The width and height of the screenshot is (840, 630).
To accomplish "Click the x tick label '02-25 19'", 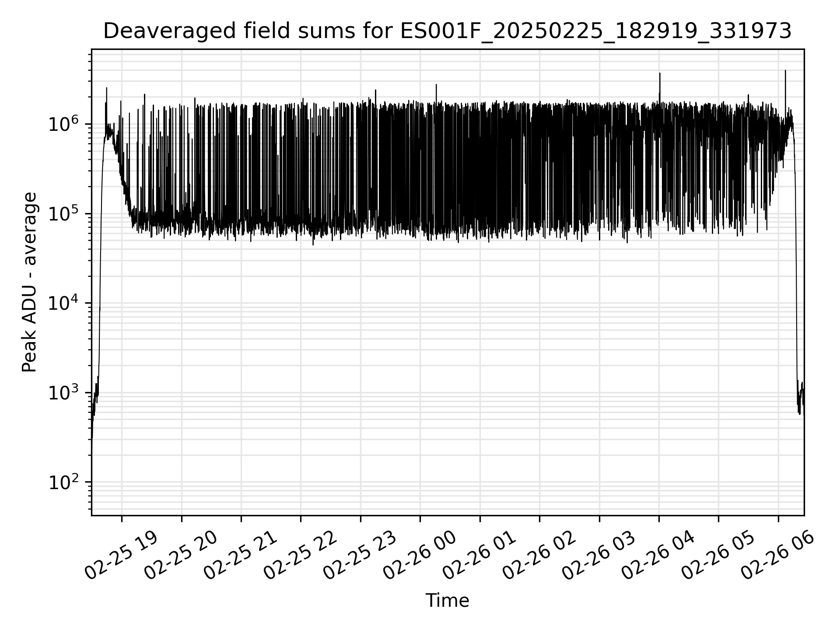I will click(121, 555).
